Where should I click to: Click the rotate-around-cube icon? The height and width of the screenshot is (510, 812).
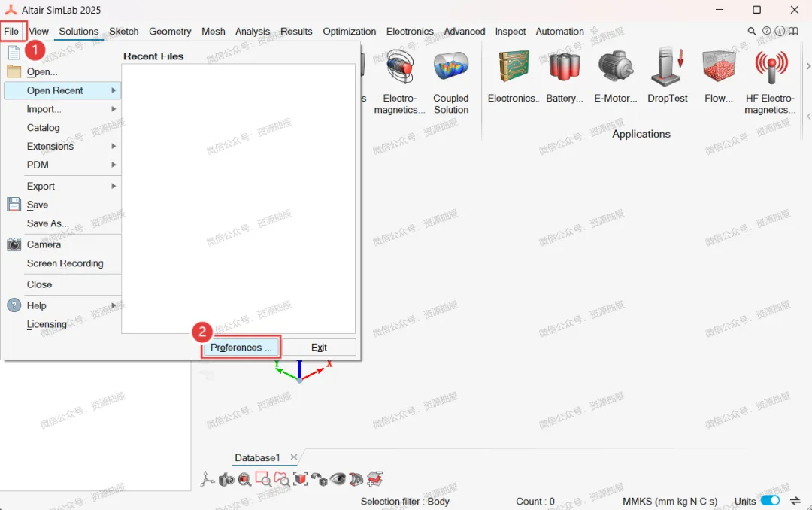click(x=319, y=479)
